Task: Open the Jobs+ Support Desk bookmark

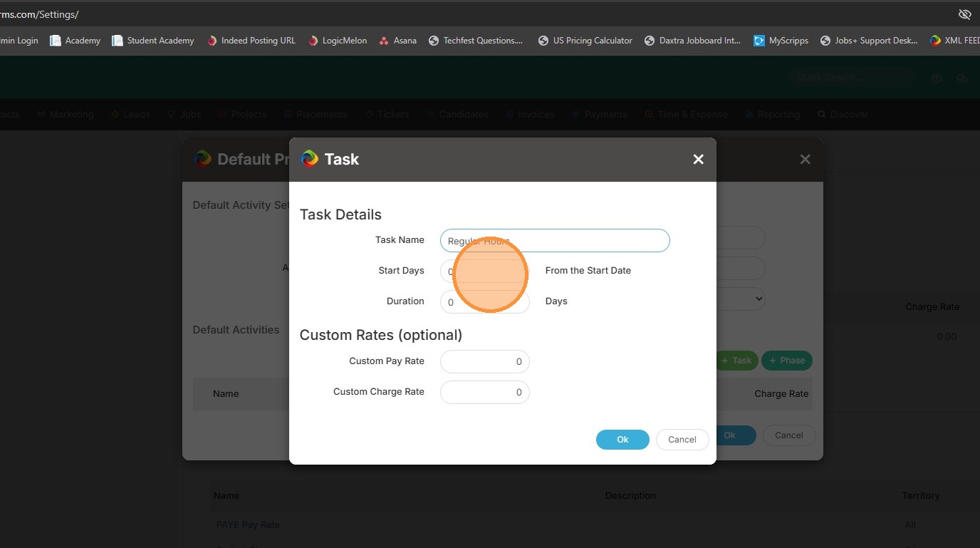Action: coord(870,41)
